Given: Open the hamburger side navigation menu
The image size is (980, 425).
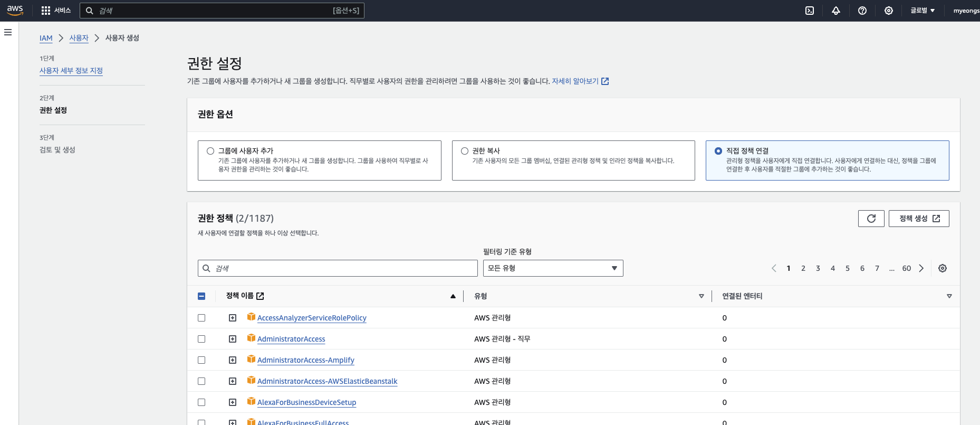Looking at the screenshot, I should pos(8,32).
